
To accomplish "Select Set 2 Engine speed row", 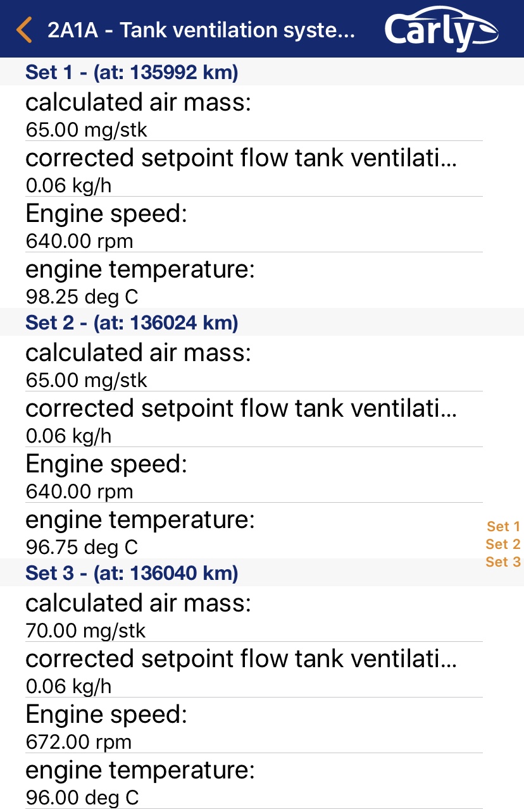I will tap(254, 475).
